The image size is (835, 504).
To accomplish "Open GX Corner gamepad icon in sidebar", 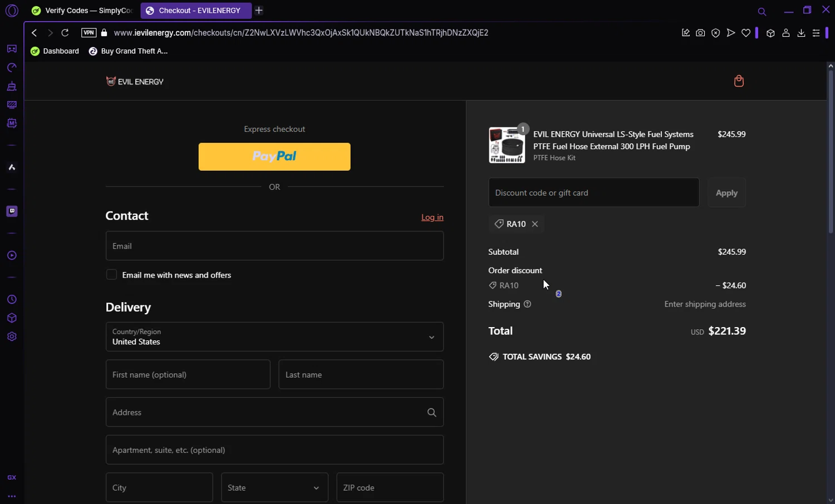I will click(x=12, y=49).
